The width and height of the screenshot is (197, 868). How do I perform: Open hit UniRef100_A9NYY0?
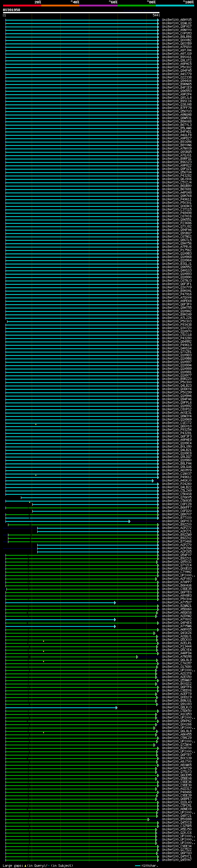176,30
